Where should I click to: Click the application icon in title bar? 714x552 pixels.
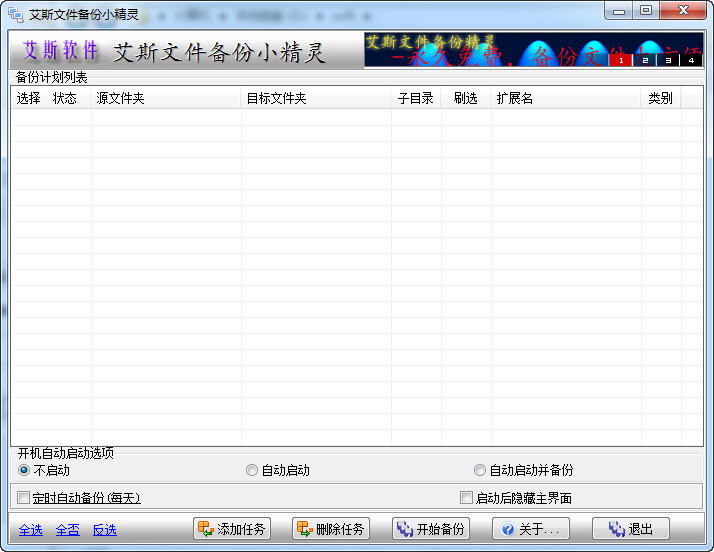[x=16, y=15]
